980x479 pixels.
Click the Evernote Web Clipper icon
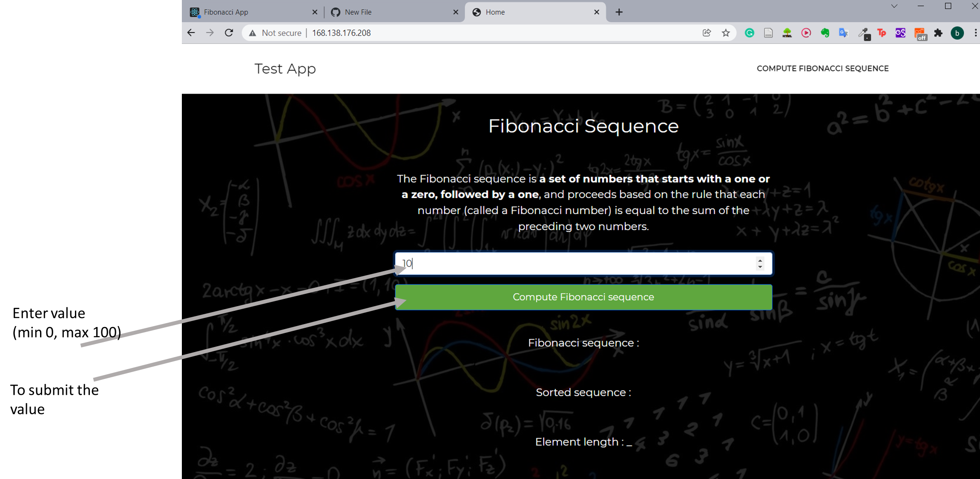[825, 33]
